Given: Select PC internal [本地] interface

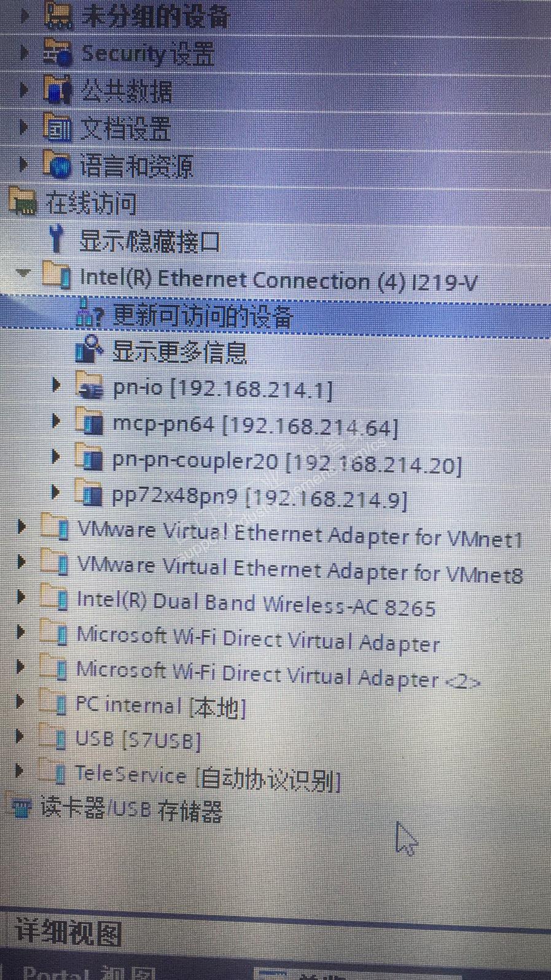Looking at the screenshot, I should pos(160,706).
